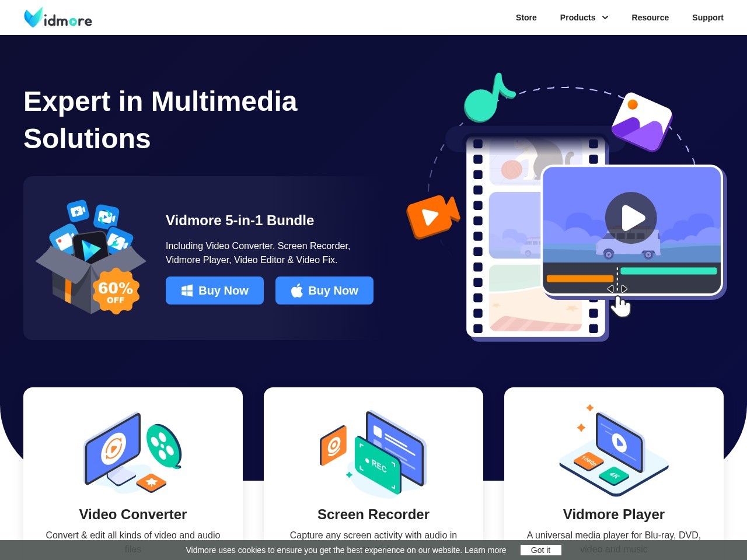The height and width of the screenshot is (560, 747).
Task: Click the Video Converter icon
Action: (x=133, y=452)
